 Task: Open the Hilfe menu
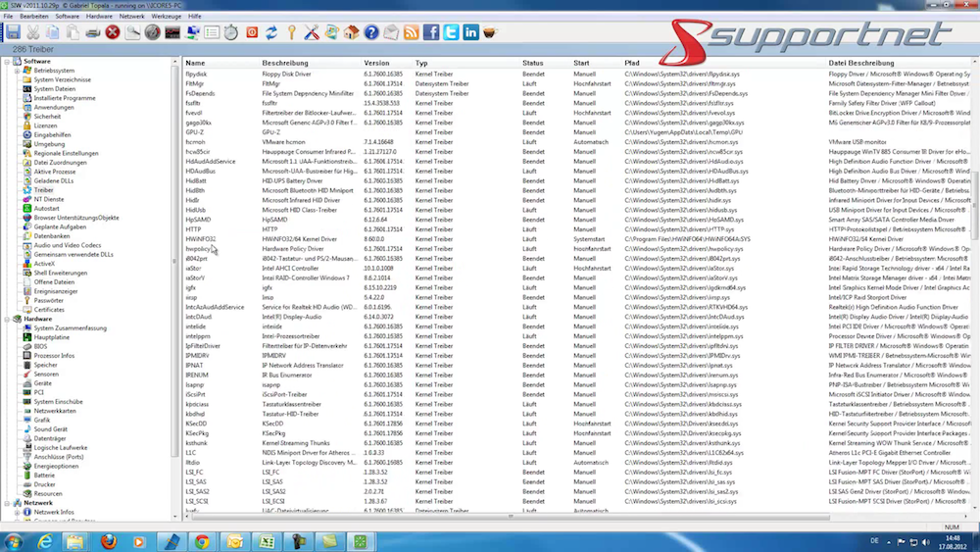click(195, 17)
